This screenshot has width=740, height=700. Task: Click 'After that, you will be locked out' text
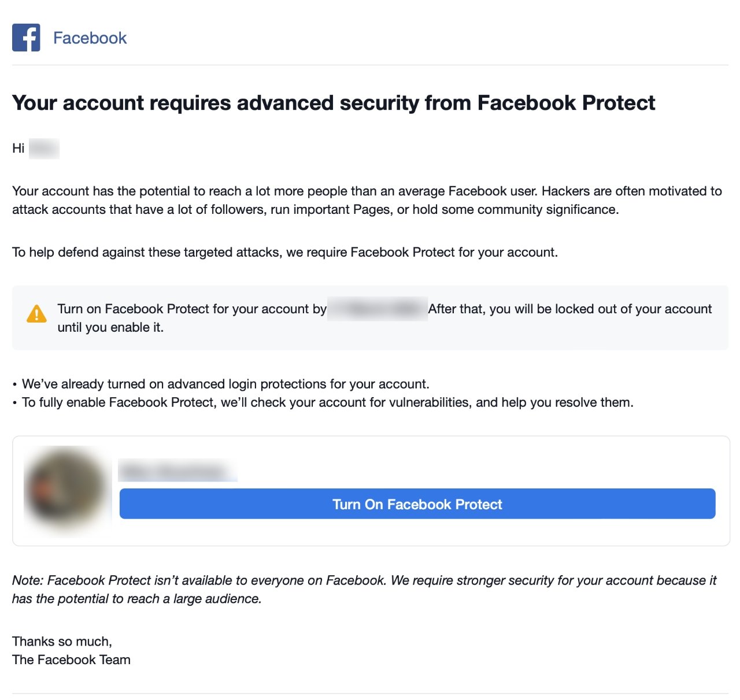(x=570, y=309)
